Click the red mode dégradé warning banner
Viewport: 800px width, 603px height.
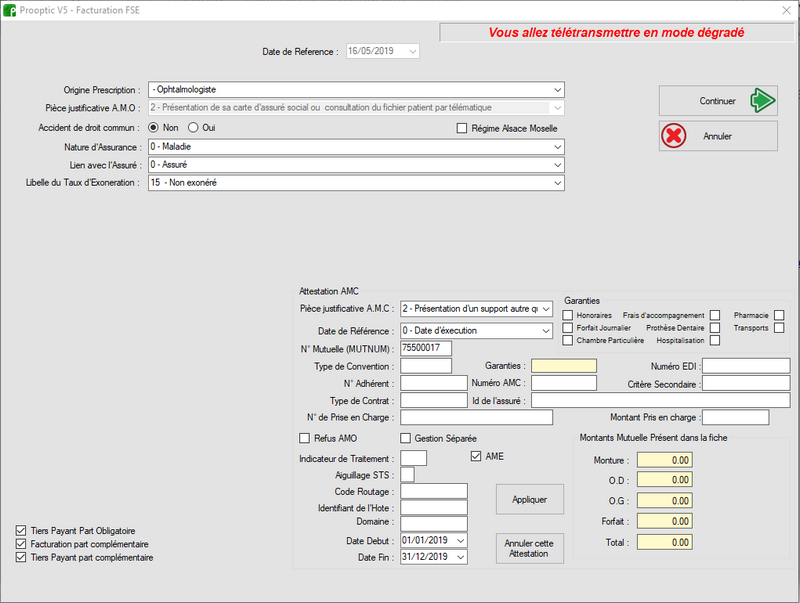(x=616, y=33)
